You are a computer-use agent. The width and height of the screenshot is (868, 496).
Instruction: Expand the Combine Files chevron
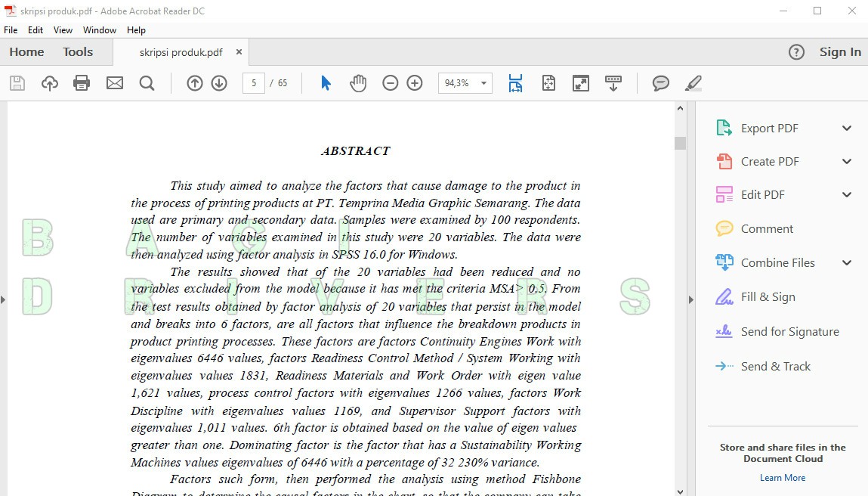point(846,262)
